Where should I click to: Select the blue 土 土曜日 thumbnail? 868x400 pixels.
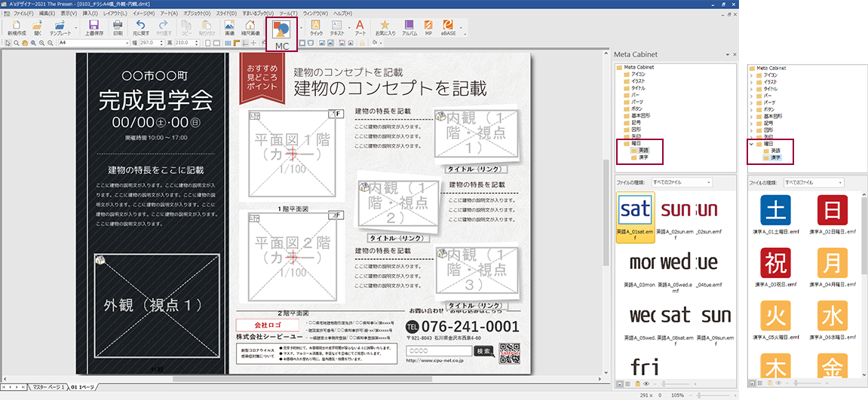point(774,209)
